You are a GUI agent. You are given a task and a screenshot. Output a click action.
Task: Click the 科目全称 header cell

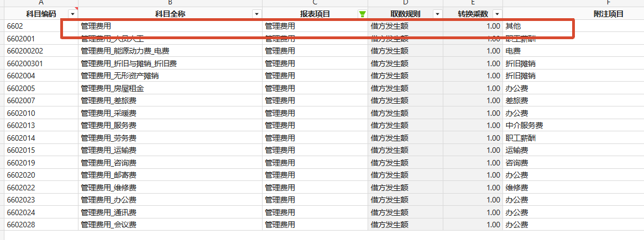coord(170,14)
